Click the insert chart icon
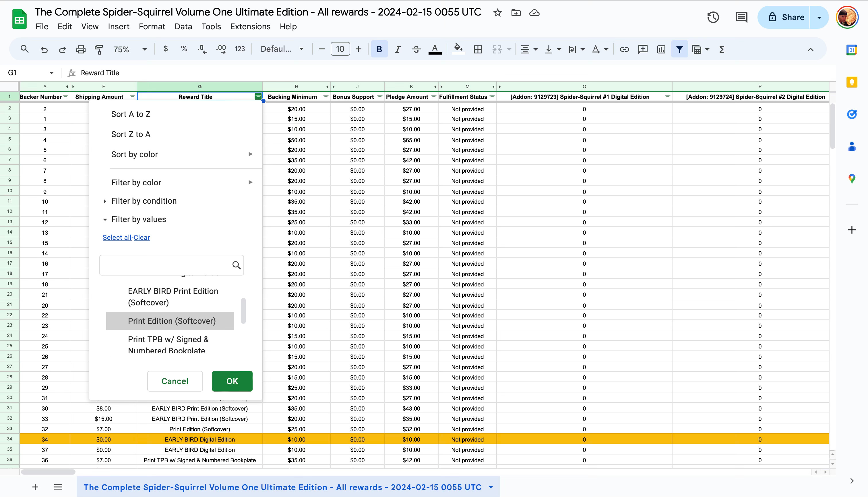 tap(661, 49)
